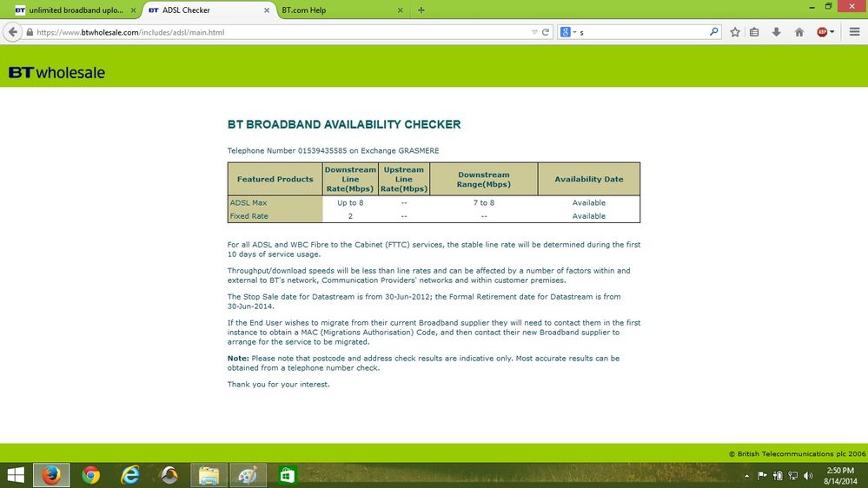Switch to the BT.com Help tab
The image size is (868, 488).
pyautogui.click(x=343, y=10)
